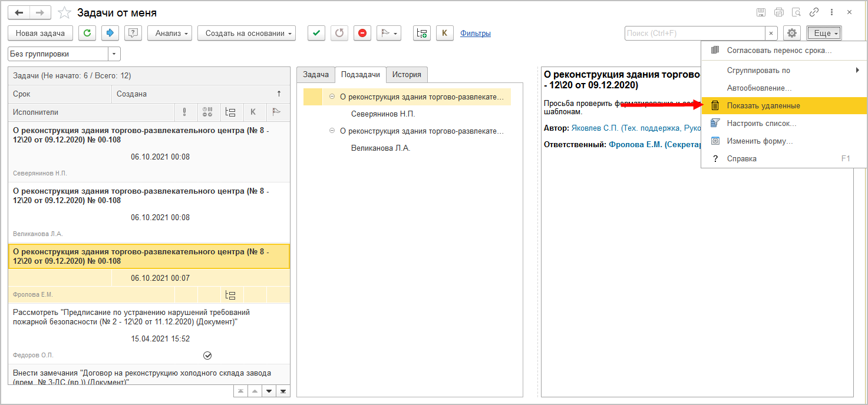Image resolution: width=868 pixels, height=405 pixels.
Task: Open the Фильтры link
Action: (476, 34)
